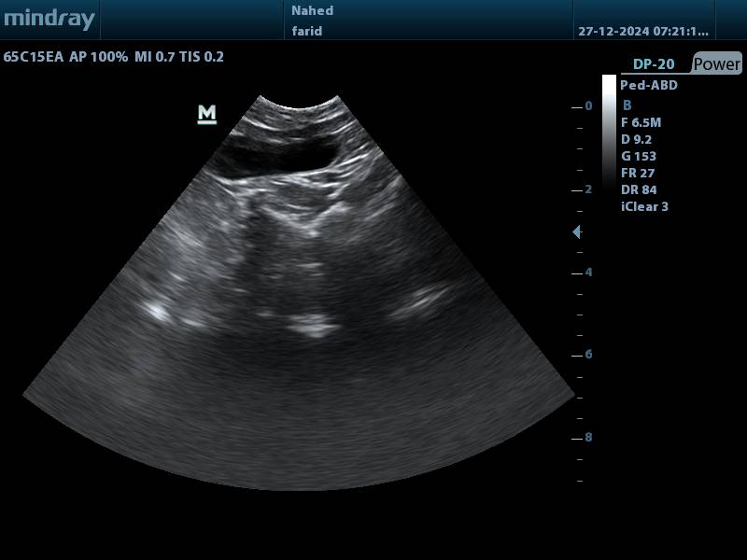The image size is (747, 560).
Task: Click the grayscale bar
Action: click(x=609, y=133)
